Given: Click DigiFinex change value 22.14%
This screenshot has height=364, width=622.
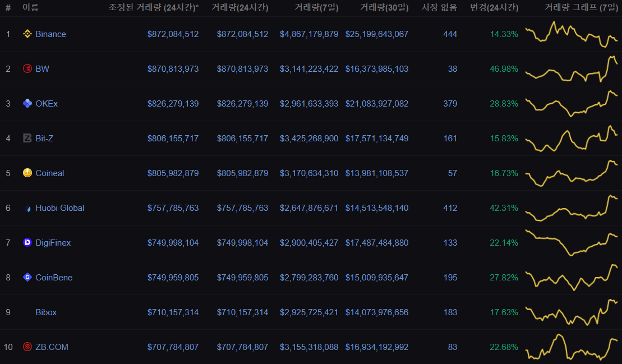Looking at the screenshot, I should (504, 243).
